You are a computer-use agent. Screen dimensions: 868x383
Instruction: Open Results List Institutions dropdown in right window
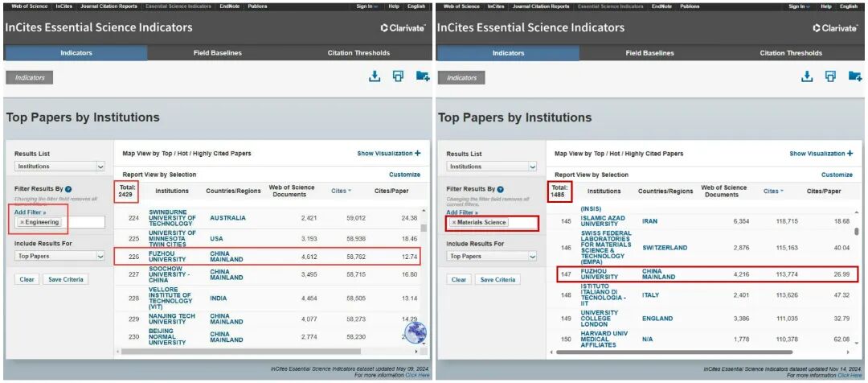click(492, 167)
